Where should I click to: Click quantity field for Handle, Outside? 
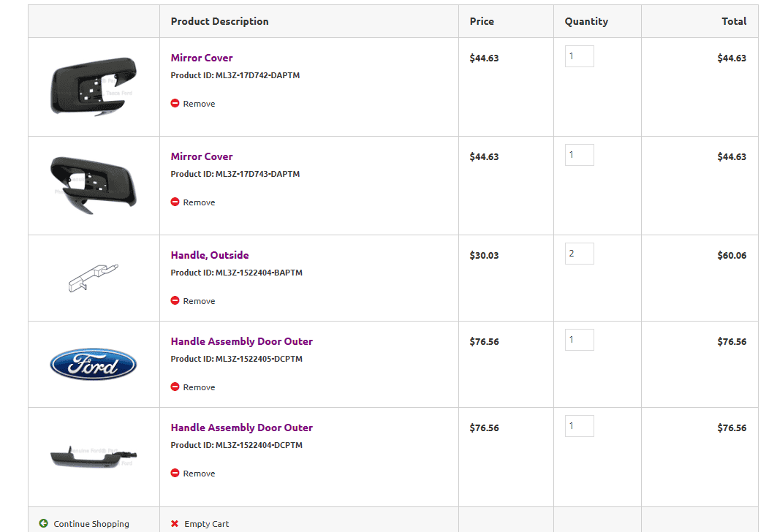point(579,254)
